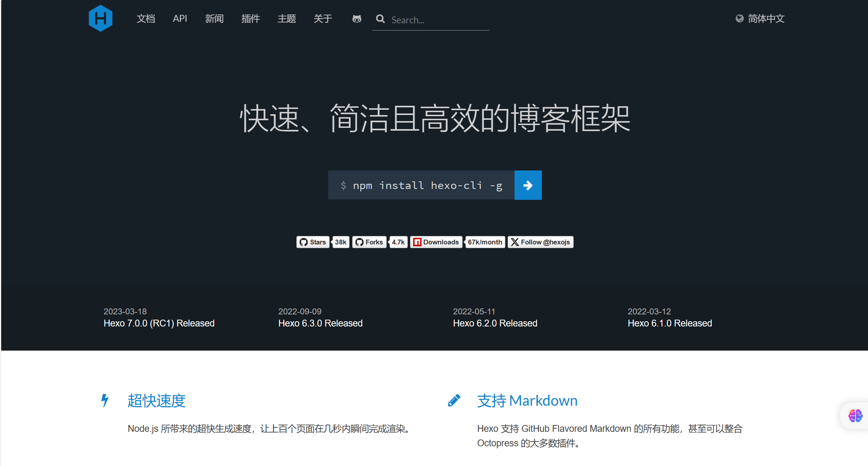
Task: Click the lightning bolt speed icon
Action: [x=105, y=400]
